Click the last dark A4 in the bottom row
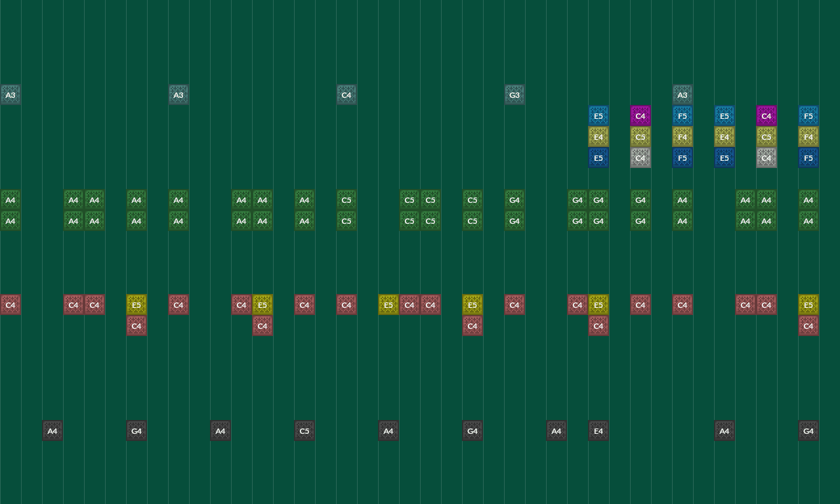The height and width of the screenshot is (504, 840). pyautogui.click(x=724, y=430)
